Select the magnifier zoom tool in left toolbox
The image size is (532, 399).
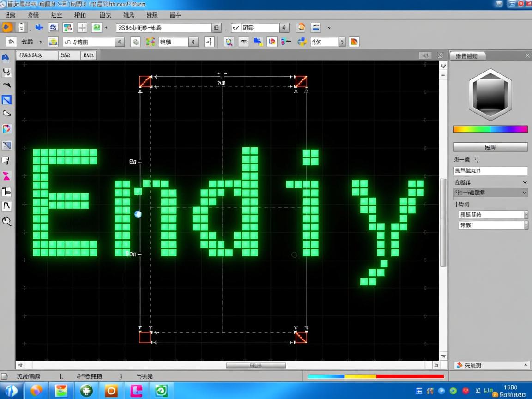pos(6,221)
